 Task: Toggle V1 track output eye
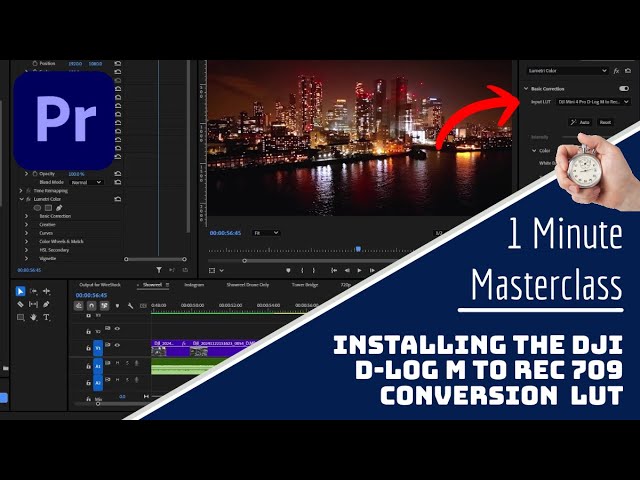(x=118, y=345)
